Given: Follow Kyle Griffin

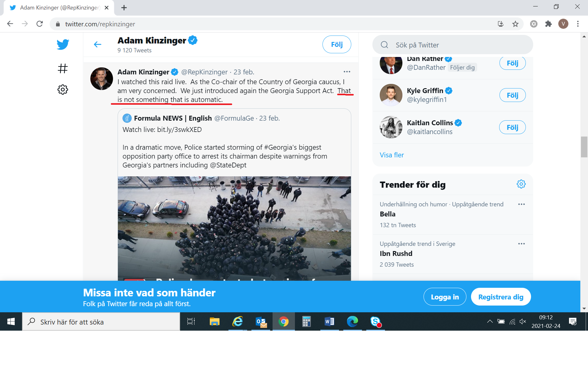Looking at the screenshot, I should 512,95.
